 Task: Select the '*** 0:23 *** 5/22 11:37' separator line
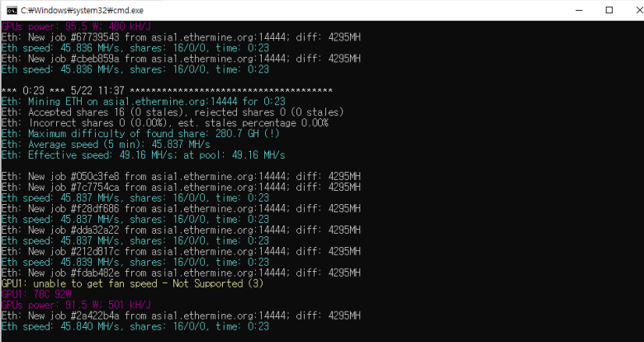point(167,91)
